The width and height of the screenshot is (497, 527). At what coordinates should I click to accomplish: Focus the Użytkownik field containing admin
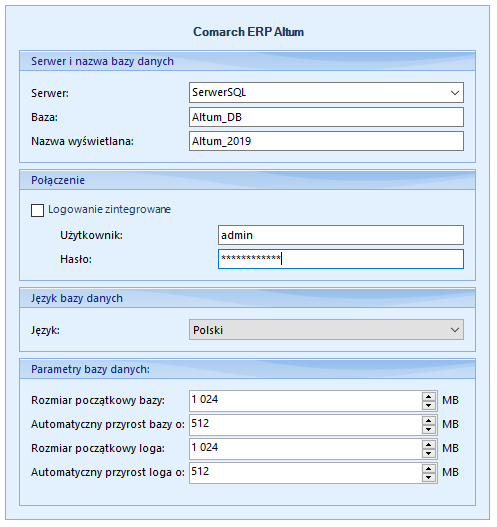(341, 235)
